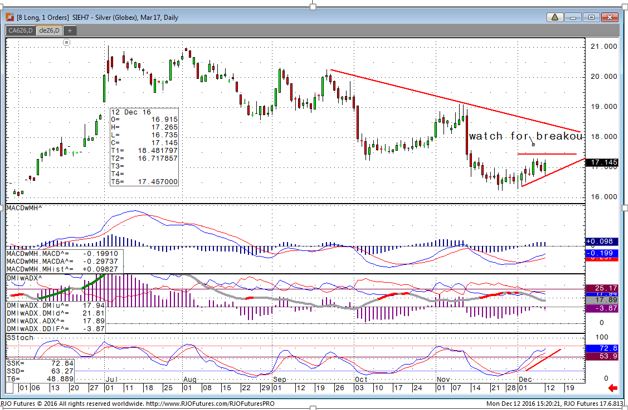The width and height of the screenshot is (628, 410).
Task: Open the RJOFutures.com/RJOFuturesPRO link
Action: pos(210,404)
